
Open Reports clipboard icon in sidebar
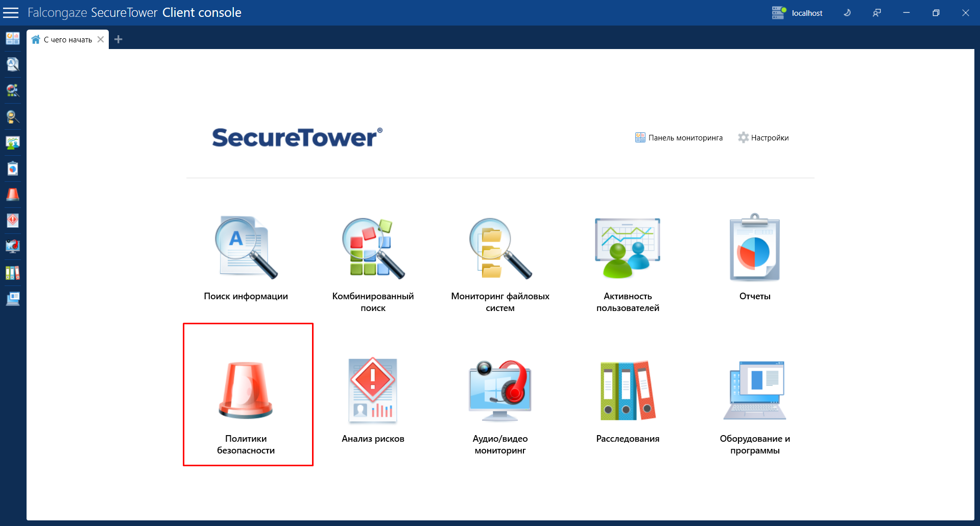tap(13, 169)
